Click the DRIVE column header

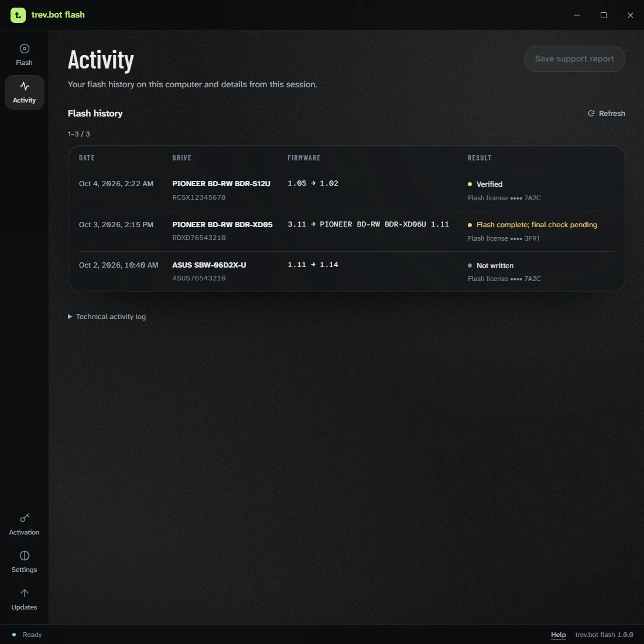click(182, 157)
